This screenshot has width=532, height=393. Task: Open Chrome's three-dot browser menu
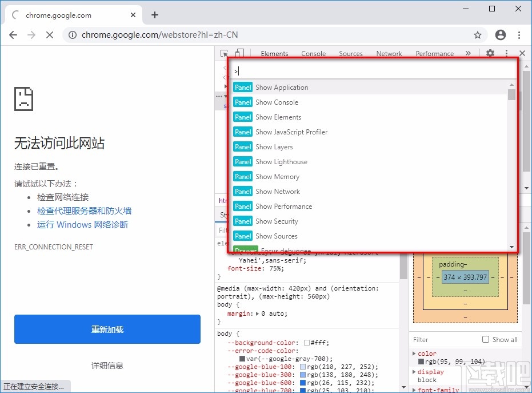coord(520,34)
